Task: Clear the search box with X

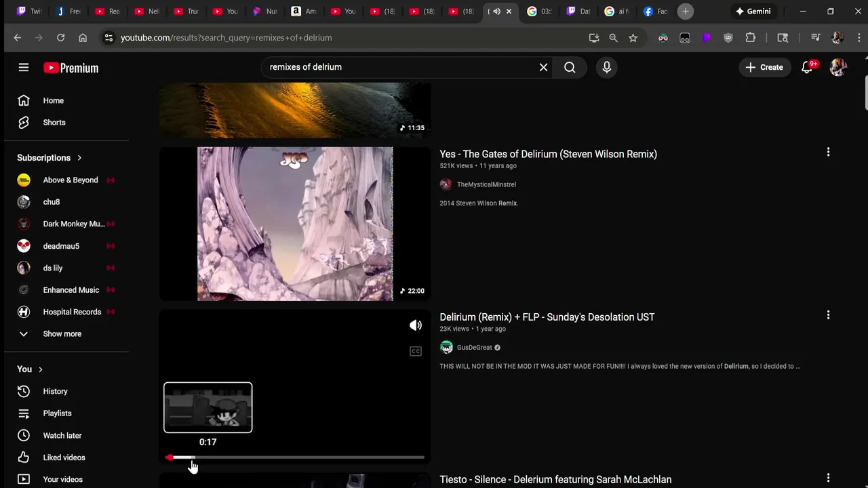Action: click(x=543, y=67)
